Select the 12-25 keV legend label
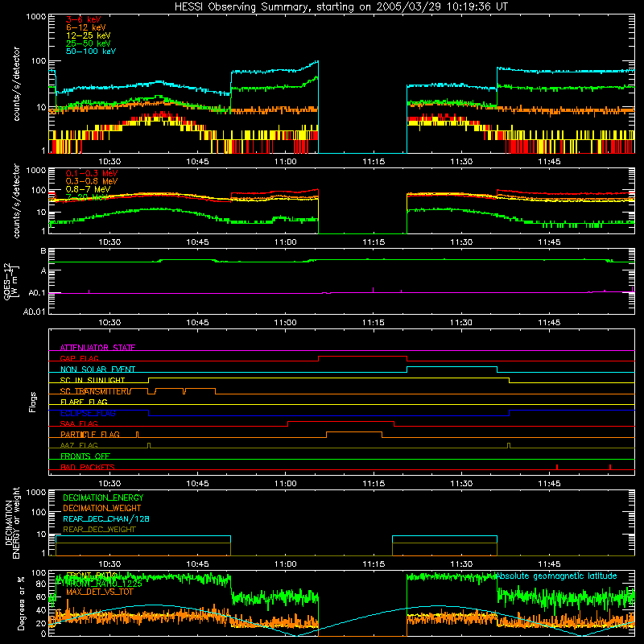The width and height of the screenshot is (644, 644). (89, 35)
